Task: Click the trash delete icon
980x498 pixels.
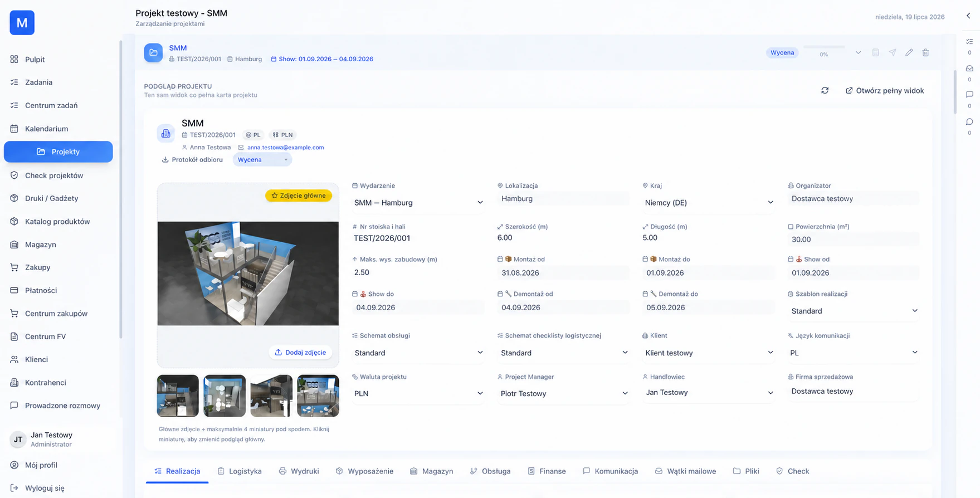Action: pyautogui.click(x=925, y=52)
